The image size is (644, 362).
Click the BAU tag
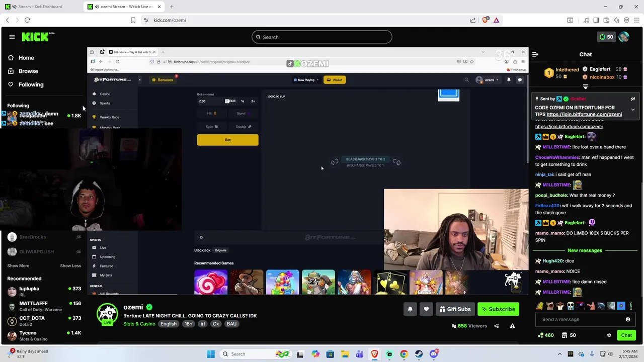pos(231,324)
